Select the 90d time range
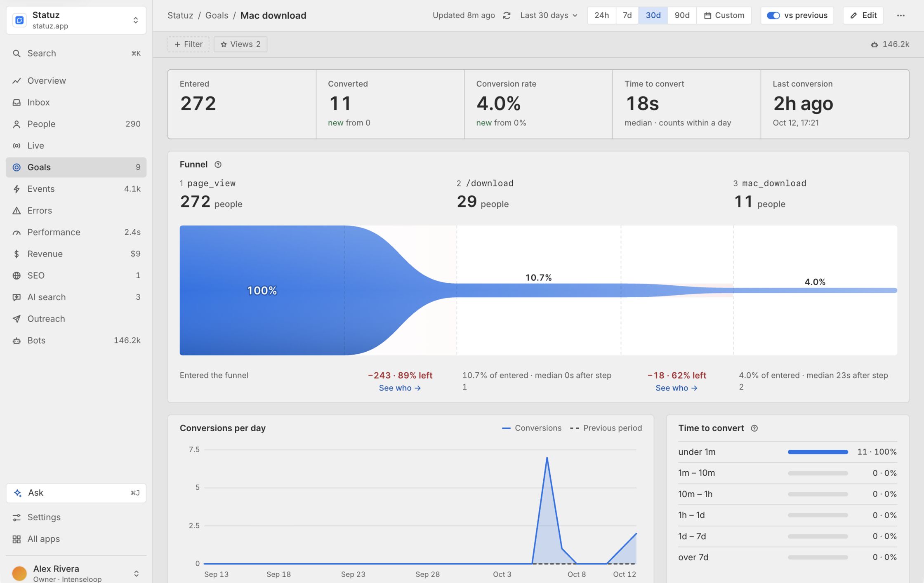This screenshot has width=924, height=583. (682, 16)
